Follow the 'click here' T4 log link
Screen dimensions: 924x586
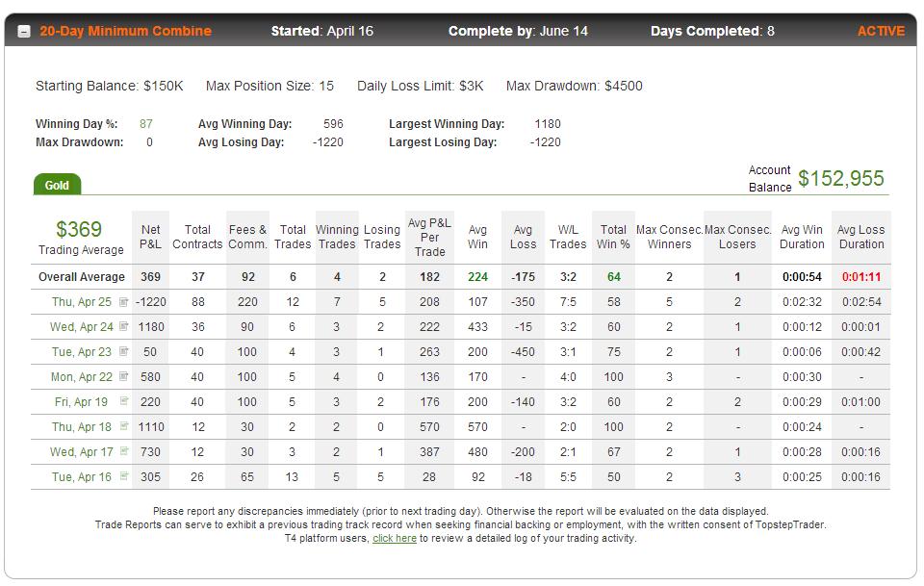tap(395, 538)
